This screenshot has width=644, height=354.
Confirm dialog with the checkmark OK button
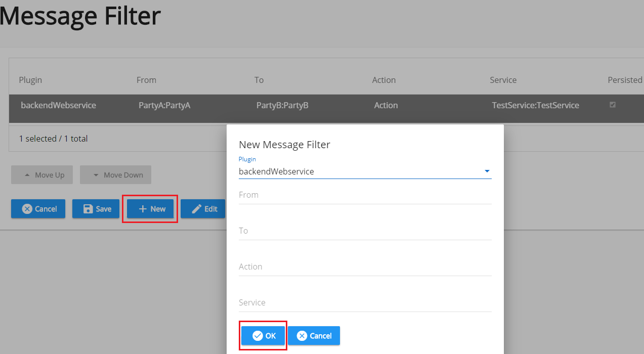pyautogui.click(x=263, y=336)
